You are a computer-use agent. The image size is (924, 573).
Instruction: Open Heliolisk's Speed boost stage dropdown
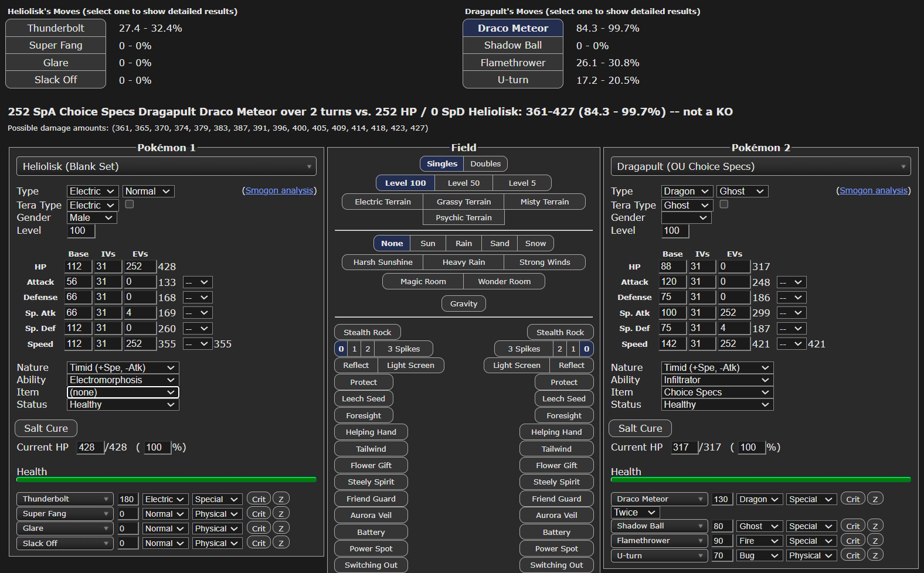pyautogui.click(x=198, y=344)
